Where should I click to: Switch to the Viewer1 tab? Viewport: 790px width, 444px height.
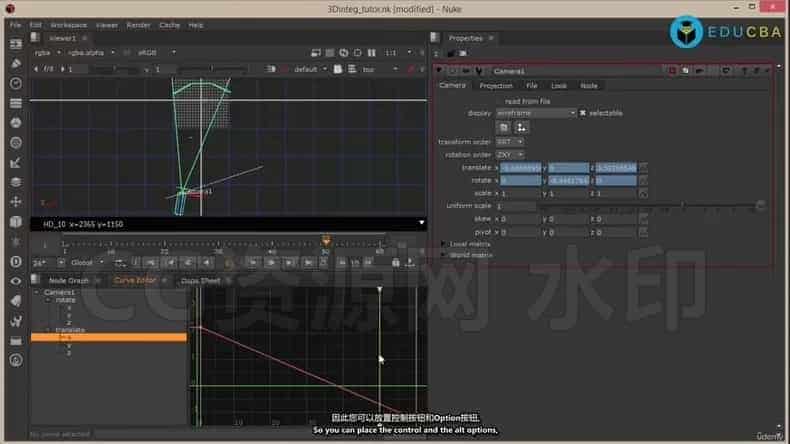tap(62, 38)
